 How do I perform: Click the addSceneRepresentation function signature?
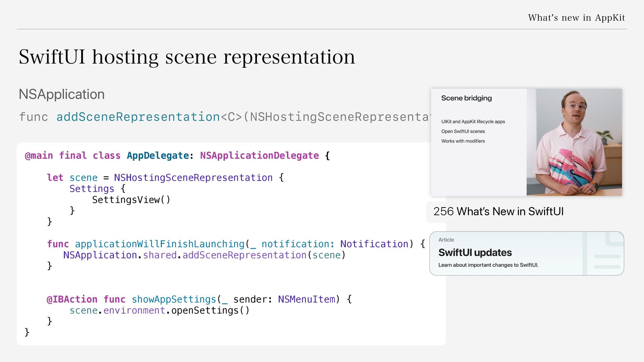225,117
